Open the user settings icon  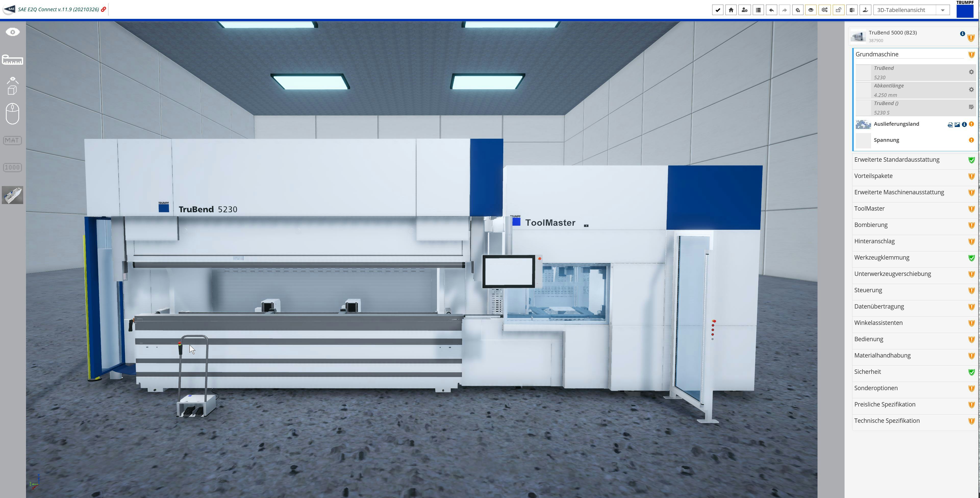tap(745, 10)
